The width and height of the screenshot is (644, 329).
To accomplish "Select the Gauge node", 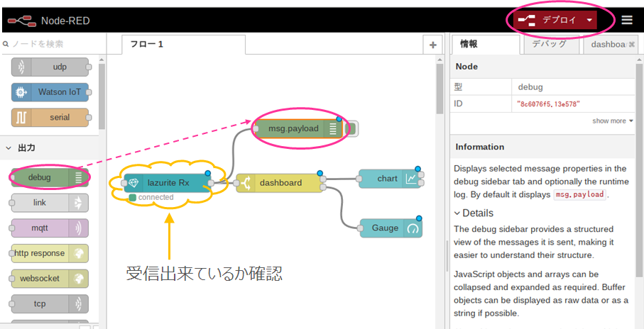I will click(391, 228).
